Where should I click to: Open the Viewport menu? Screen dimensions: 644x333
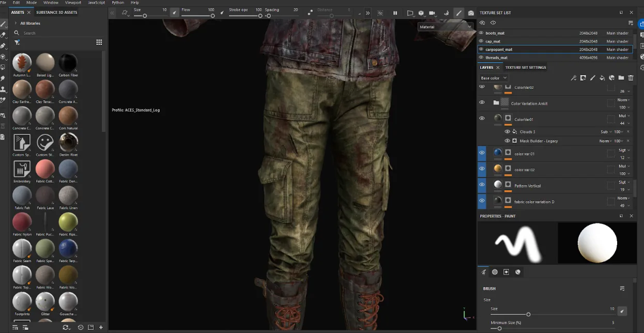[73, 3]
